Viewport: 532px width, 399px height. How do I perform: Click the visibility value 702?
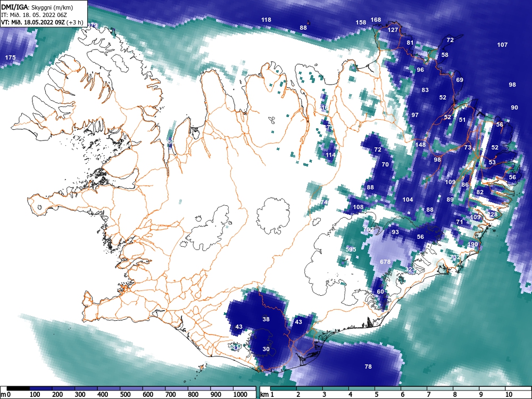[x=369, y=230]
